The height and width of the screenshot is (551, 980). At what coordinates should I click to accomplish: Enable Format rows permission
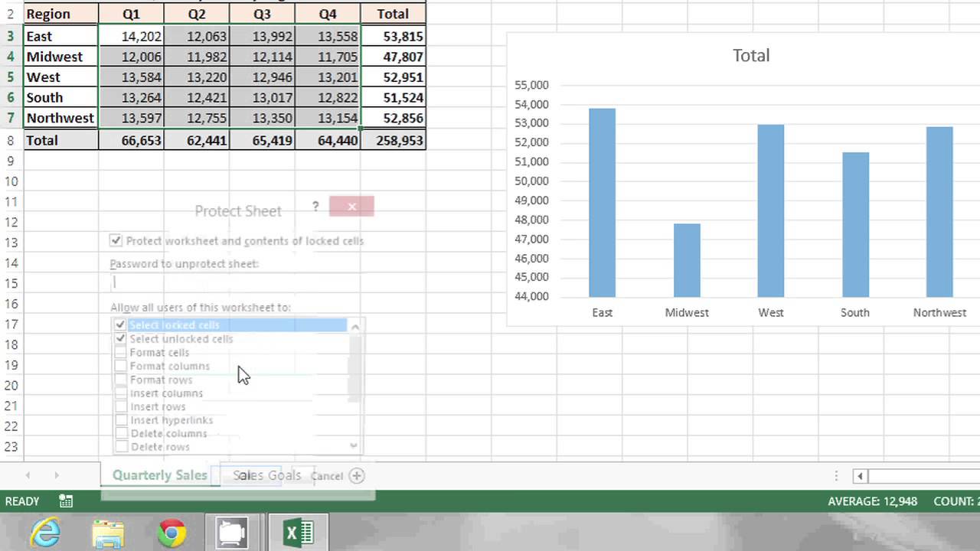tap(120, 380)
